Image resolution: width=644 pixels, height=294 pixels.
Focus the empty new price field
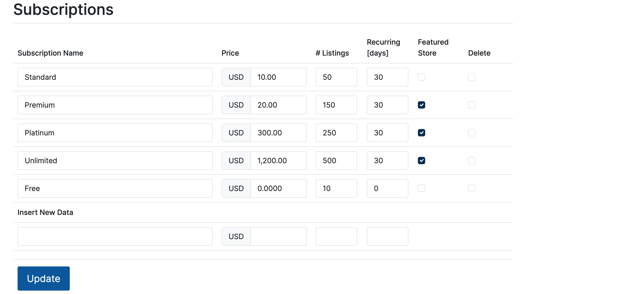[x=278, y=236]
